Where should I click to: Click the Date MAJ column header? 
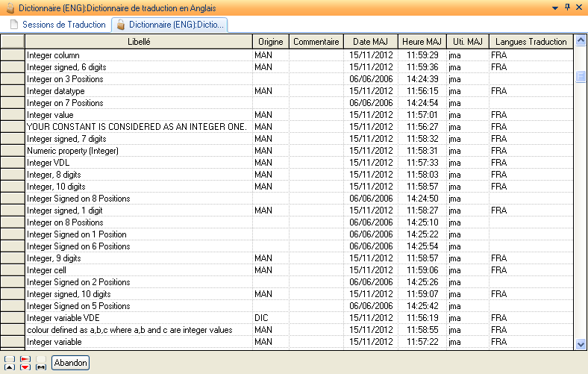[372, 42]
